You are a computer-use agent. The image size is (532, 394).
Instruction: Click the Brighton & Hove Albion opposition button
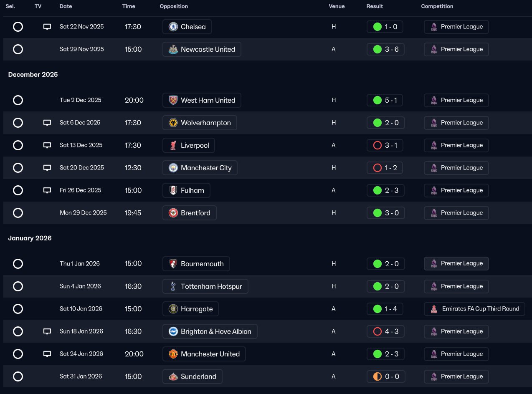pyautogui.click(x=210, y=331)
